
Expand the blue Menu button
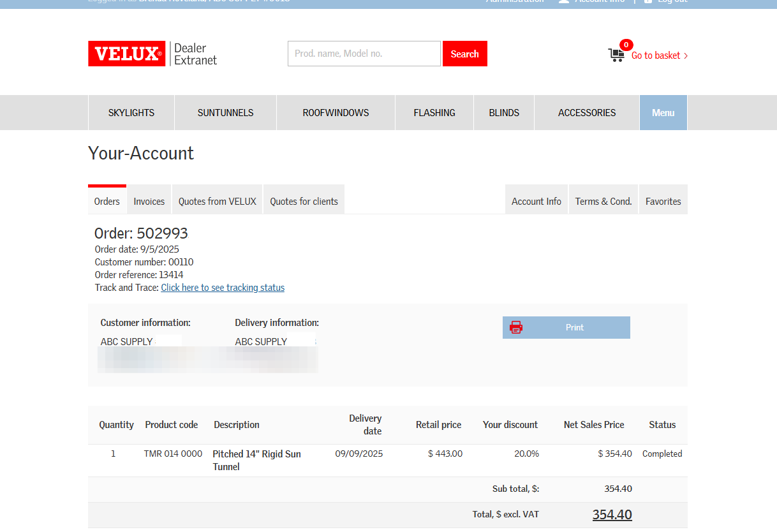(x=663, y=112)
